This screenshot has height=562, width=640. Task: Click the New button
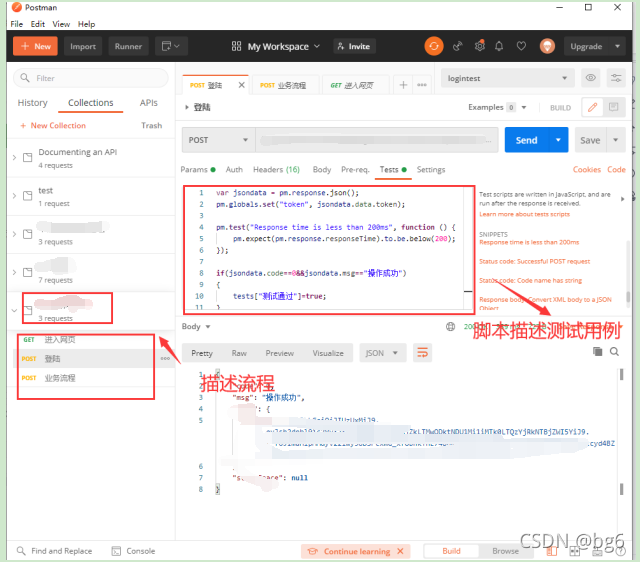pos(35,46)
